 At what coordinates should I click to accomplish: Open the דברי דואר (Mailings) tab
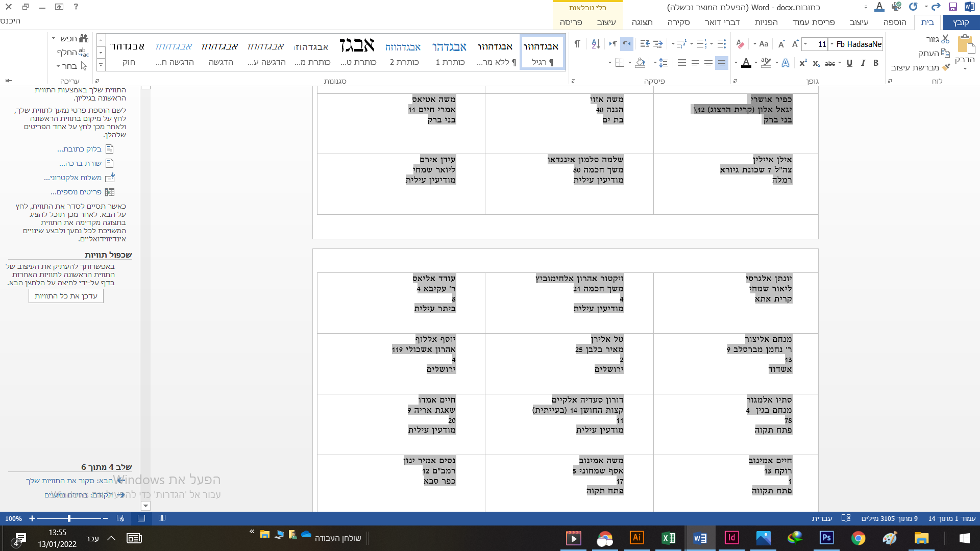[722, 22]
